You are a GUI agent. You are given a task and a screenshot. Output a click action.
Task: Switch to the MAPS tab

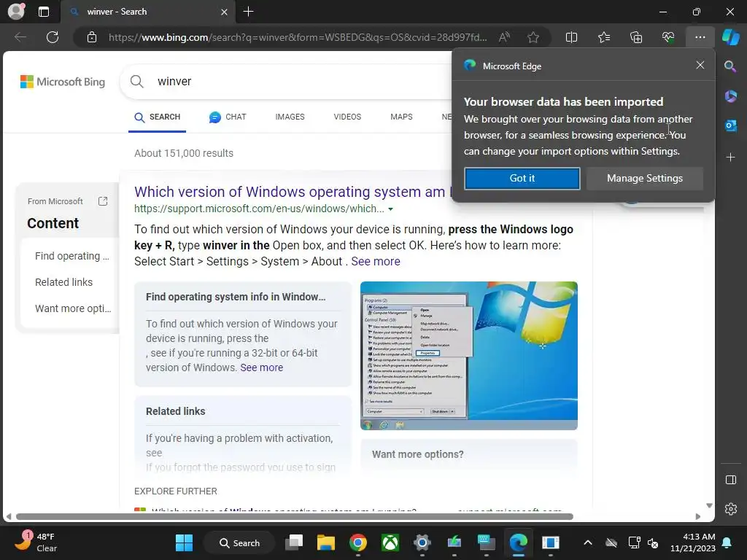[401, 117]
